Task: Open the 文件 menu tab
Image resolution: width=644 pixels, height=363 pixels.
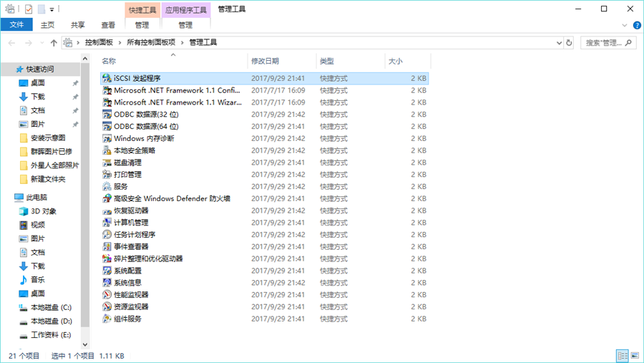Action: [16, 25]
